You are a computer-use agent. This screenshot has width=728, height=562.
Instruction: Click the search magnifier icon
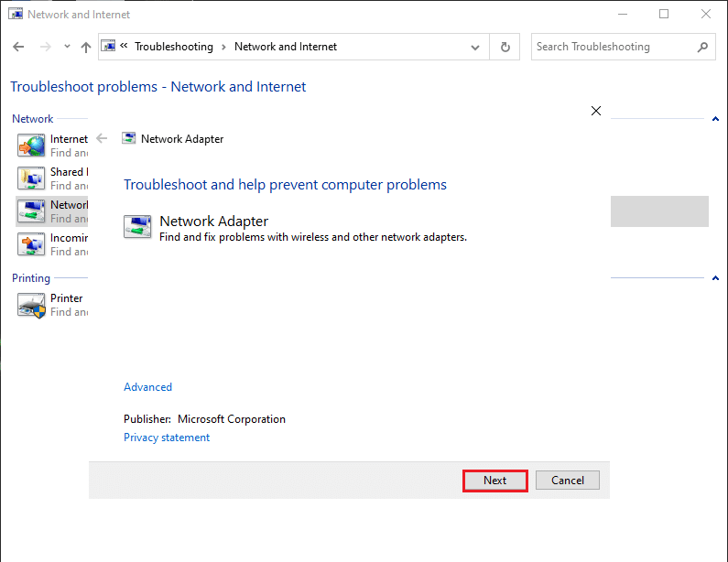[702, 47]
